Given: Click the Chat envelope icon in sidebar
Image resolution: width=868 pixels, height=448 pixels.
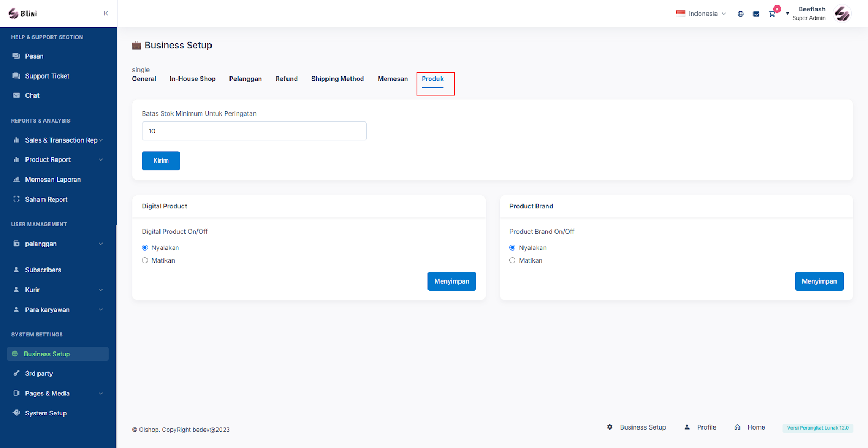Looking at the screenshot, I should pos(16,95).
